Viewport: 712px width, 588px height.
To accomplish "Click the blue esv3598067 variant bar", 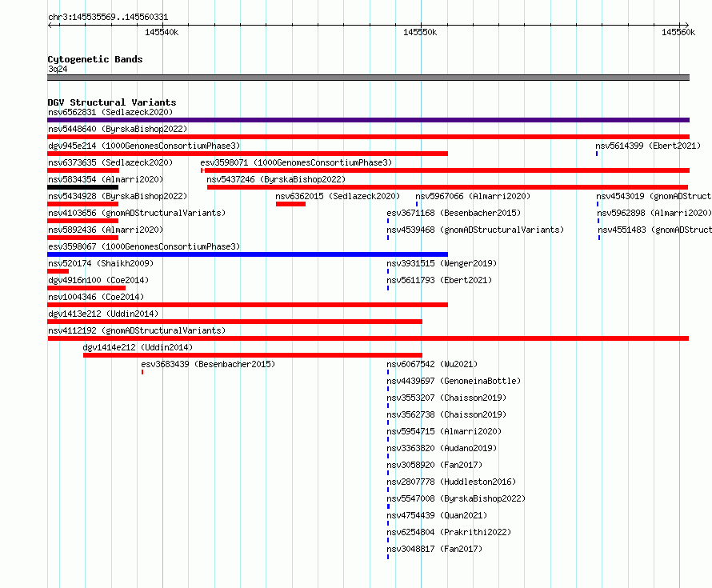I will click(x=247, y=254).
